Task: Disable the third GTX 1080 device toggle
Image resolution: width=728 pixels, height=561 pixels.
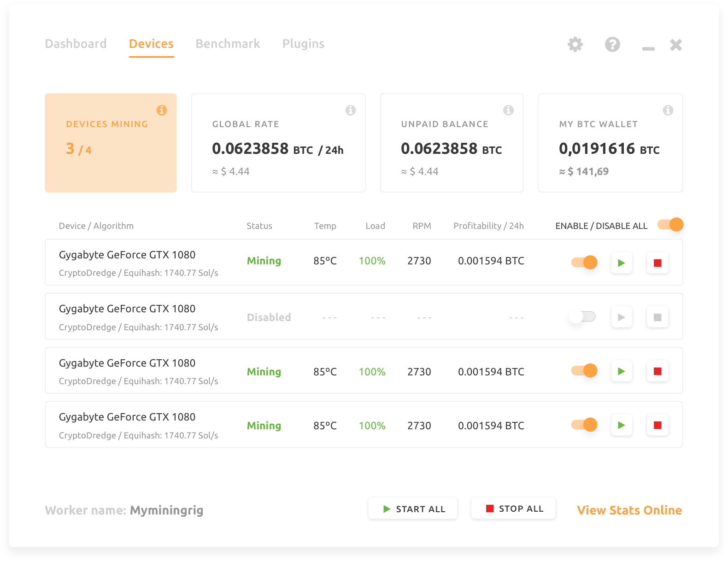Action: coord(584,371)
